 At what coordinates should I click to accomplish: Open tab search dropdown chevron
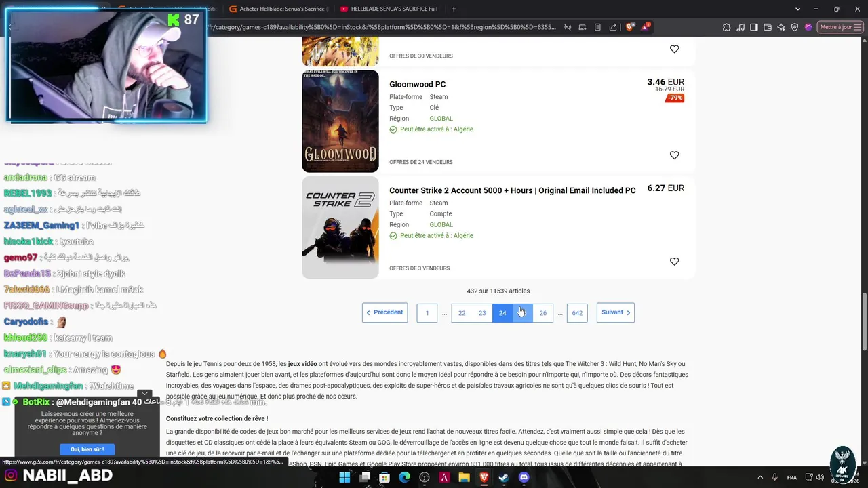797,9
